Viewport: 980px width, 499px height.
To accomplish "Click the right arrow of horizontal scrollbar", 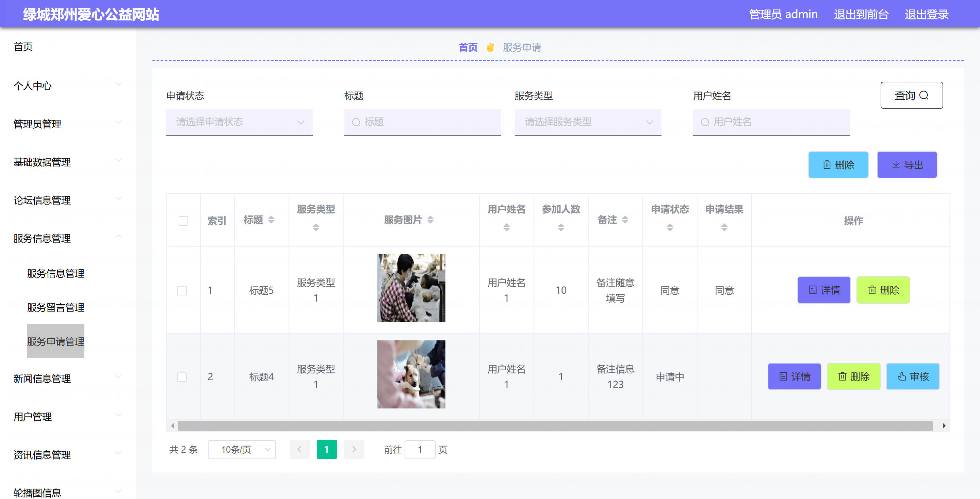I will coord(944,426).
